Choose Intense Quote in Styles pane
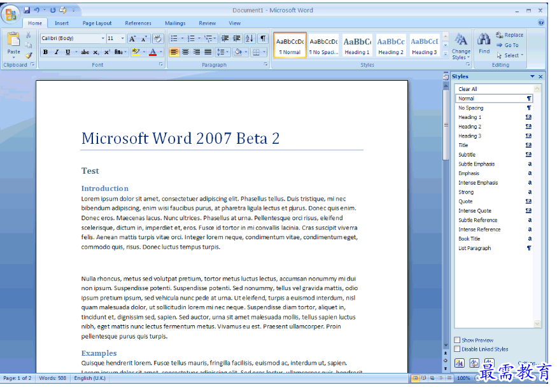 click(494, 211)
